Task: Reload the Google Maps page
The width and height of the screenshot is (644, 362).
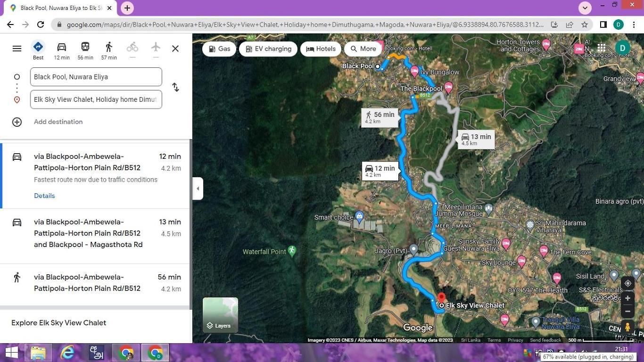Action: [x=41, y=25]
